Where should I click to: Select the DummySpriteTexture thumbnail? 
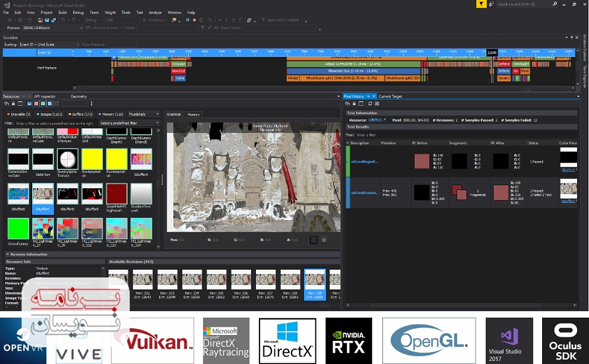[67, 159]
